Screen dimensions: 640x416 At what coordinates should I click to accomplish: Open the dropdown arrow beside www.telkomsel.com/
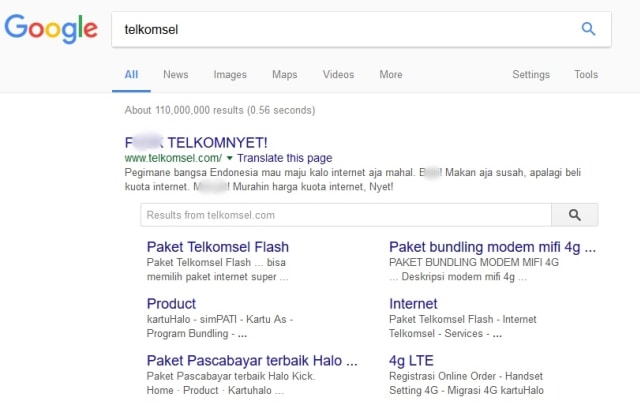229,158
